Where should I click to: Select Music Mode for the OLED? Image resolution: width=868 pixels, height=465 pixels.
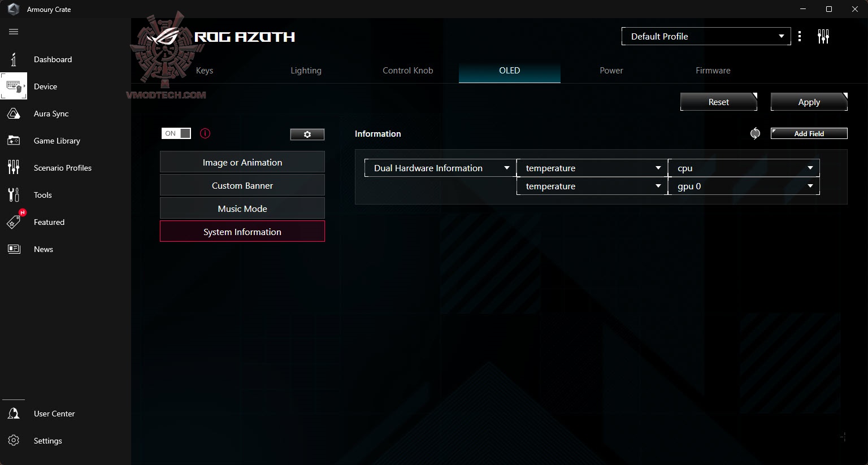click(x=242, y=208)
